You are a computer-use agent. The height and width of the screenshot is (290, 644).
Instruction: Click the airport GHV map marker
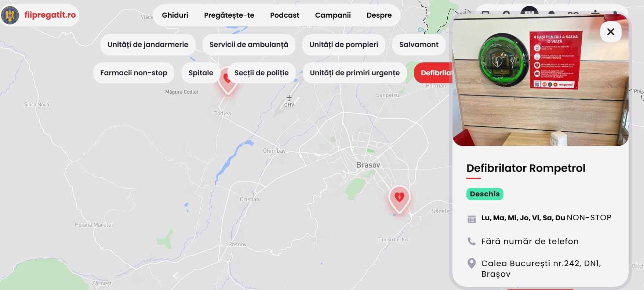pyautogui.click(x=289, y=98)
